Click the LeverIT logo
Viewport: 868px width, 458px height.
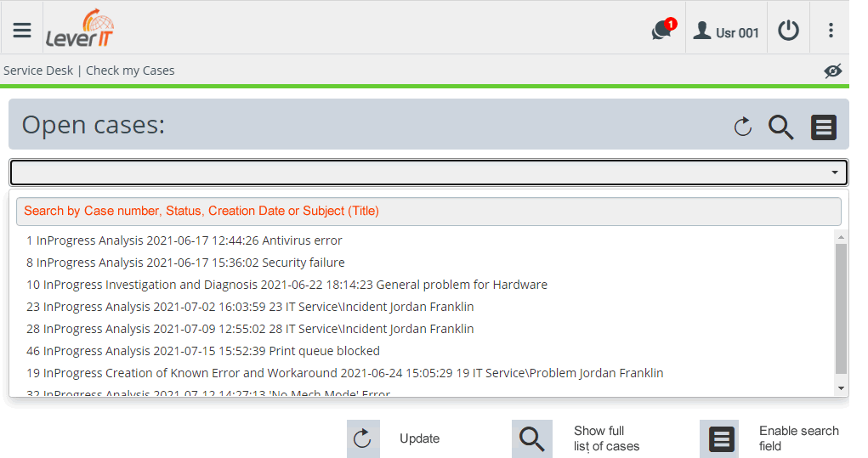pos(80,28)
